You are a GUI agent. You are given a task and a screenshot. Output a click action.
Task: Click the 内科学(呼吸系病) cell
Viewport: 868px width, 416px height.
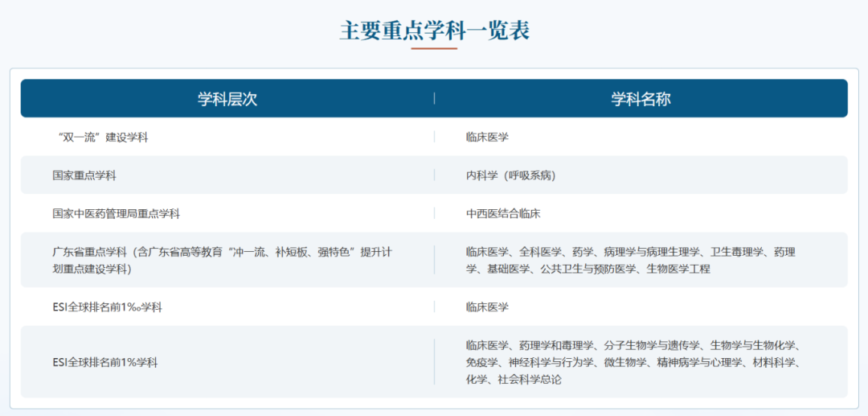[x=510, y=175]
